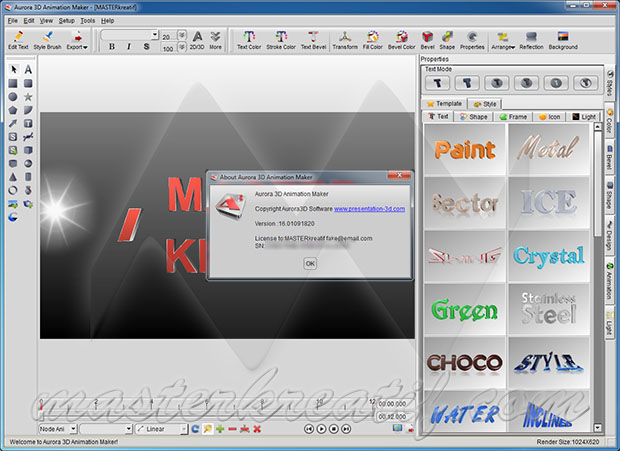Open the Frame style category tab
This screenshot has height=451, width=620.
(513, 117)
